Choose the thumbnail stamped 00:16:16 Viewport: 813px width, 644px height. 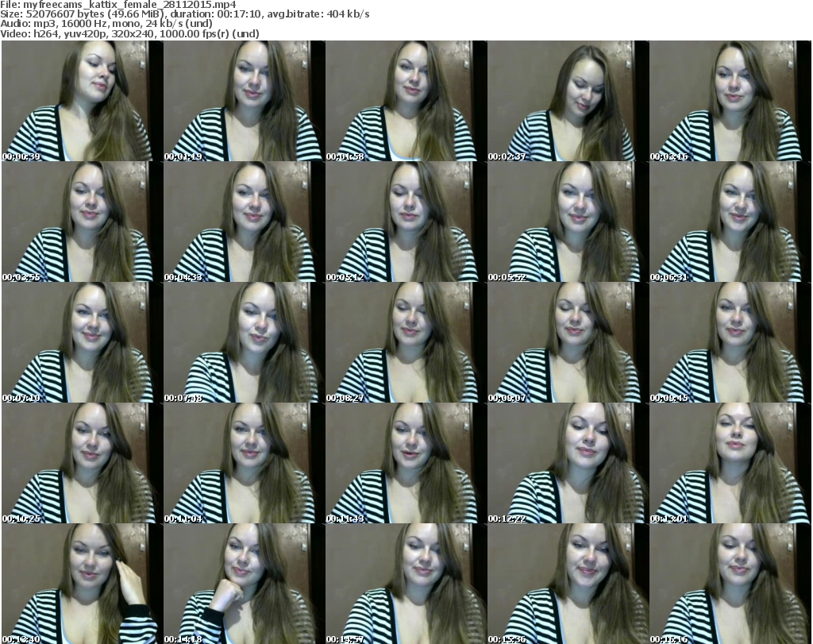point(730,584)
